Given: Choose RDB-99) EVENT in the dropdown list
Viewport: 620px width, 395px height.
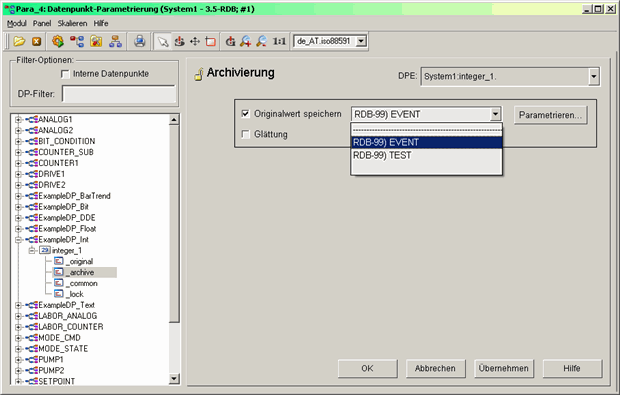Looking at the screenshot, I should point(427,142).
